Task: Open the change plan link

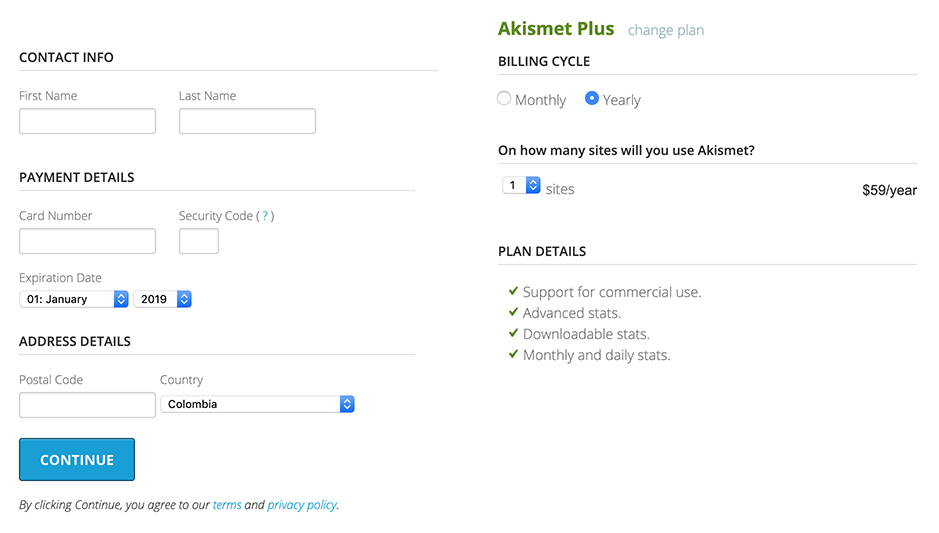Action: click(x=666, y=30)
